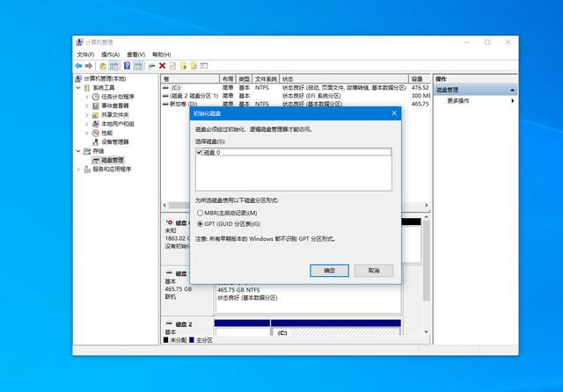Click the 确定 button in dialog
This screenshot has height=392, width=563.
(x=329, y=271)
